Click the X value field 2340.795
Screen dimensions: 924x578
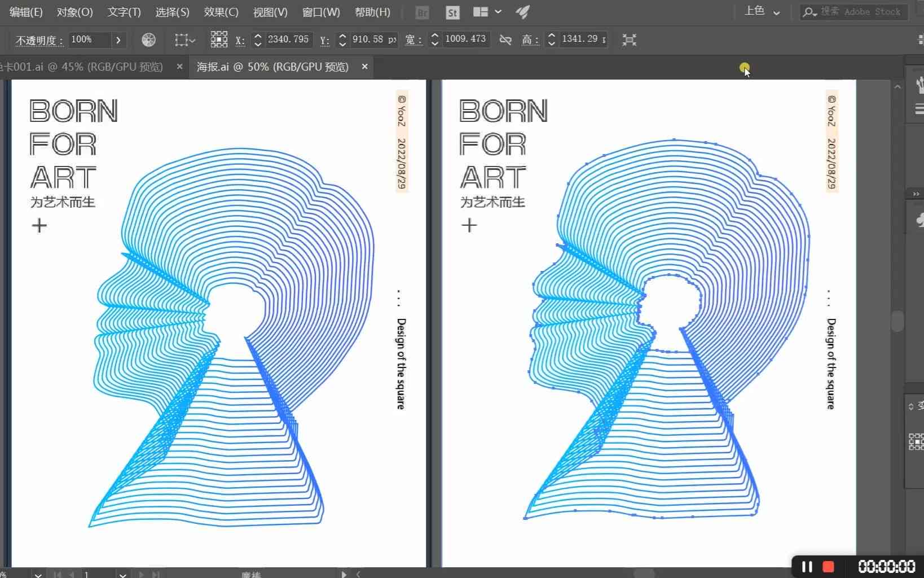click(x=288, y=40)
